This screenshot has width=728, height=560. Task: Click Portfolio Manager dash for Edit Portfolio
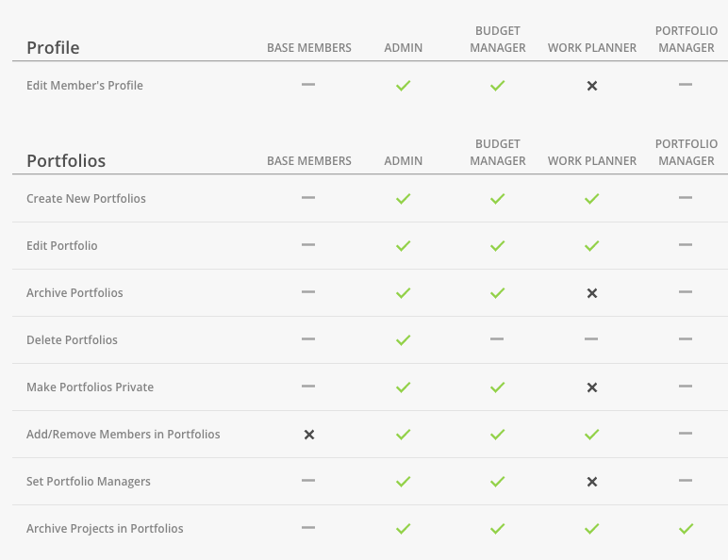click(x=686, y=245)
